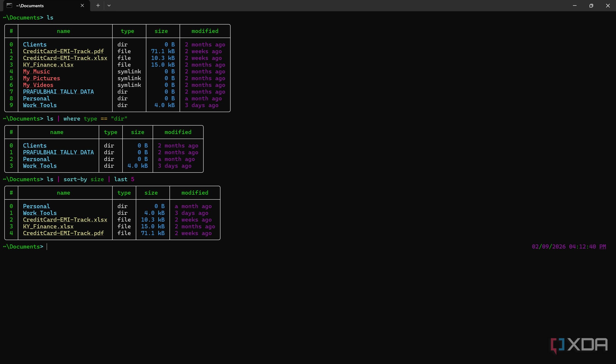The height and width of the screenshot is (364, 616).
Task: Restore down the terminal window
Action: 591,5
